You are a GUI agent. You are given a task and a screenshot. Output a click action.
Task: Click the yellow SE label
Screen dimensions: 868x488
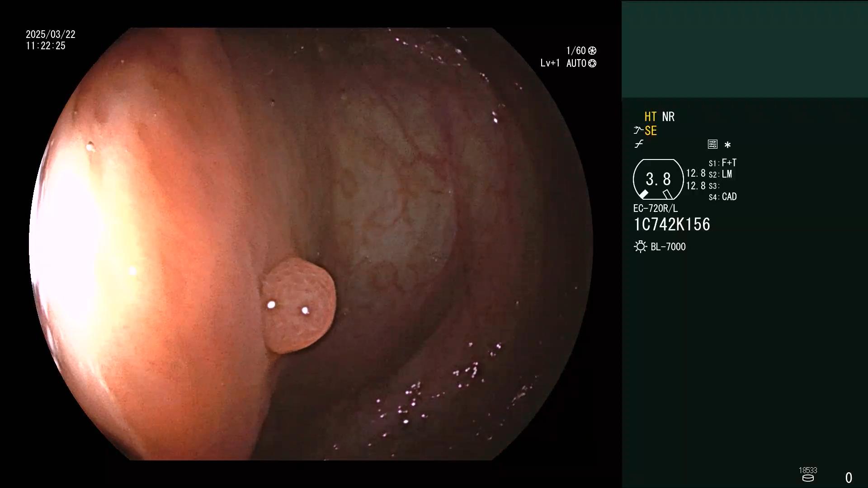pyautogui.click(x=651, y=131)
